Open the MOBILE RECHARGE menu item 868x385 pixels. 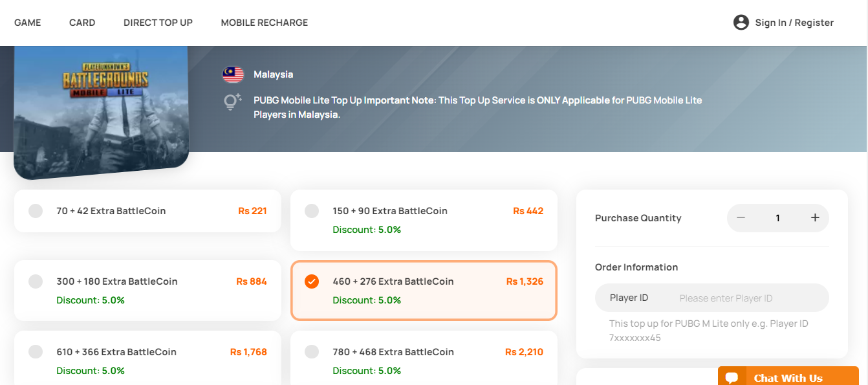[265, 23]
